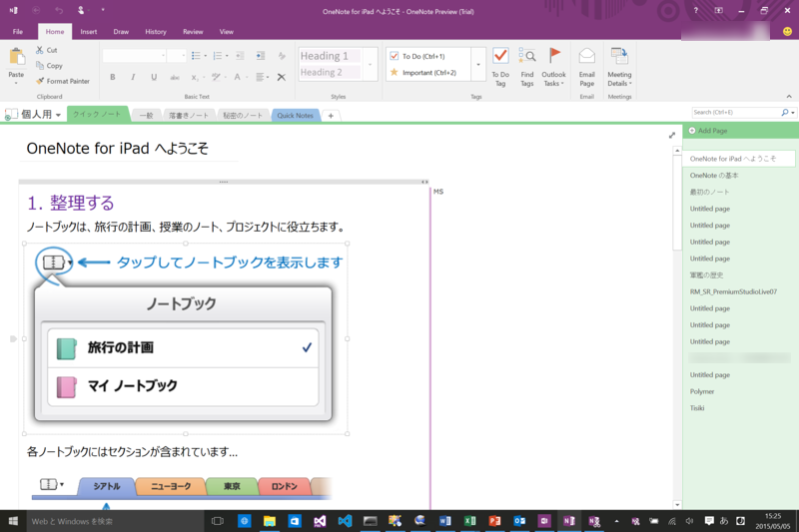Increase the indent position
Viewport: 799px width, 532px height.
261,56
